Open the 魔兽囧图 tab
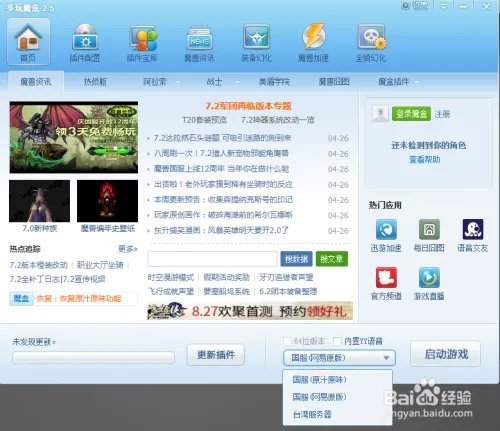500x431 pixels. pyautogui.click(x=334, y=81)
